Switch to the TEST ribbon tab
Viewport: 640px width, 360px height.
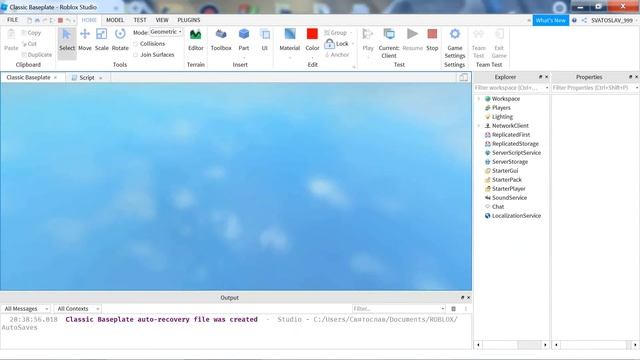[140, 20]
